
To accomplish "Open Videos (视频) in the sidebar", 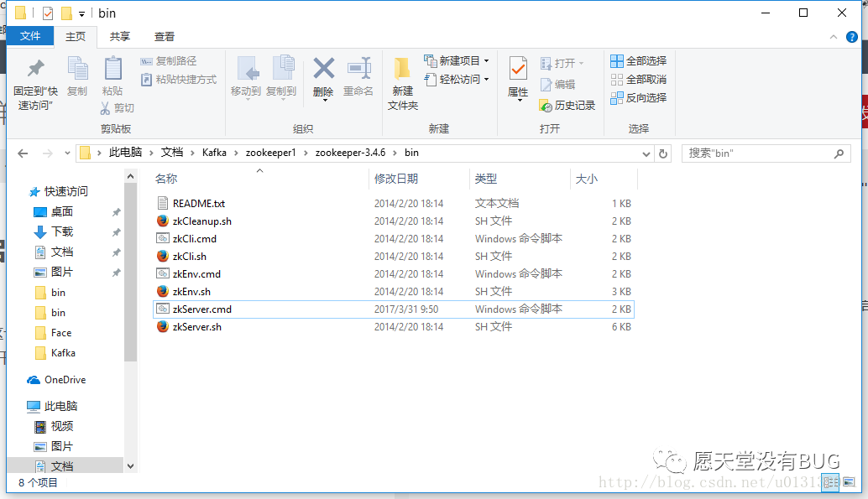I will 62,427.
